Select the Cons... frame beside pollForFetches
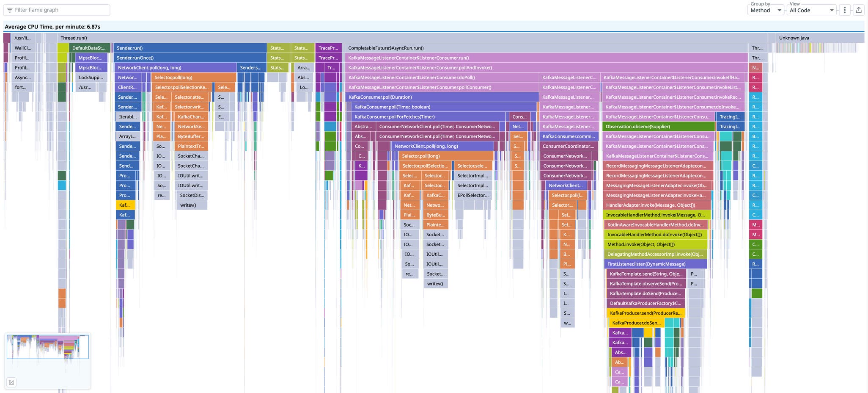The image size is (868, 393). [519, 116]
